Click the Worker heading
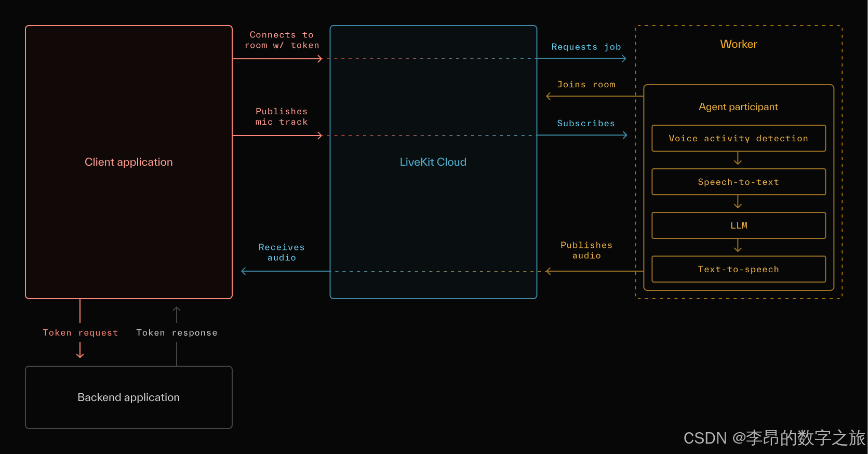 click(x=738, y=44)
